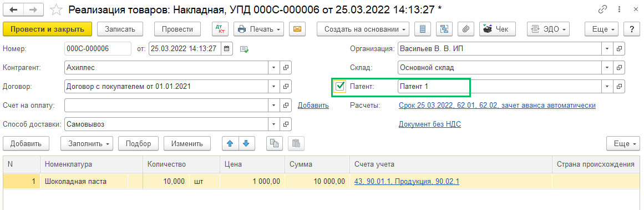Move table row down
This screenshot has width=644, height=210.
[x=246, y=143]
